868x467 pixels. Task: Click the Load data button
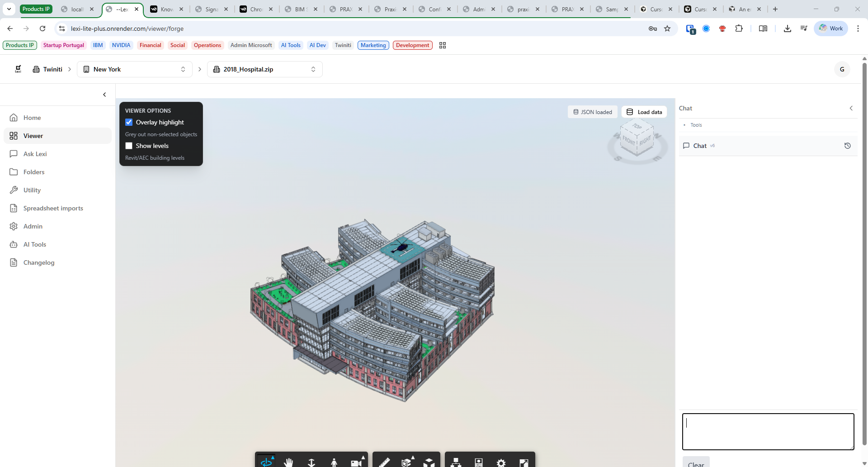(644, 112)
